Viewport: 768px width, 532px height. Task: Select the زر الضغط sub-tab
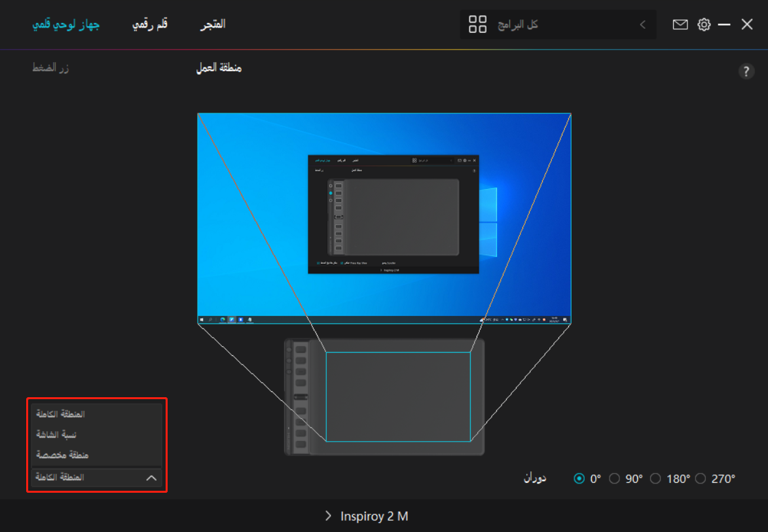click(x=51, y=67)
